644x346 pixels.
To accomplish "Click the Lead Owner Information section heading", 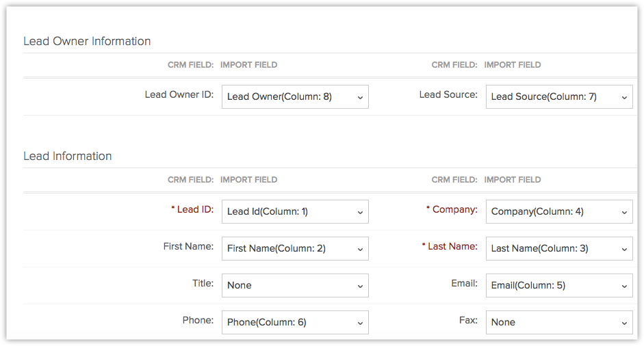I will point(87,41).
